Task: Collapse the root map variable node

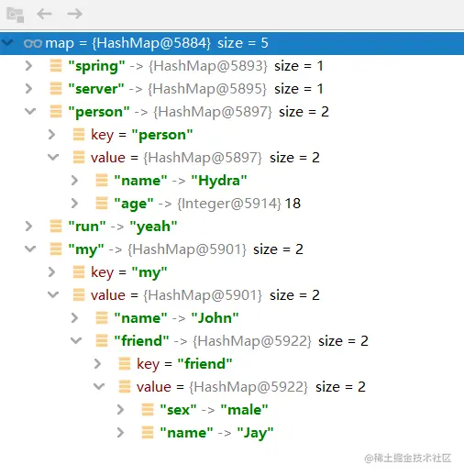Action: click(x=7, y=42)
